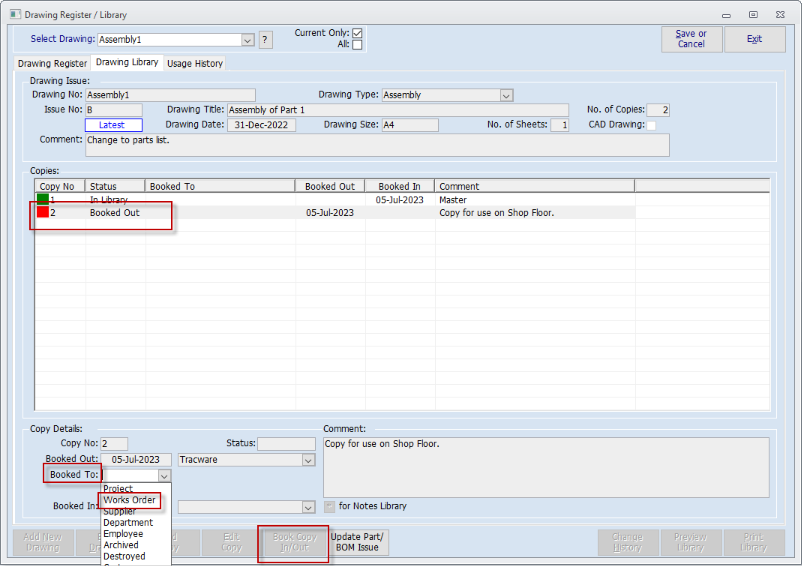Click the Update Part/BOM Issue button

tap(357, 542)
